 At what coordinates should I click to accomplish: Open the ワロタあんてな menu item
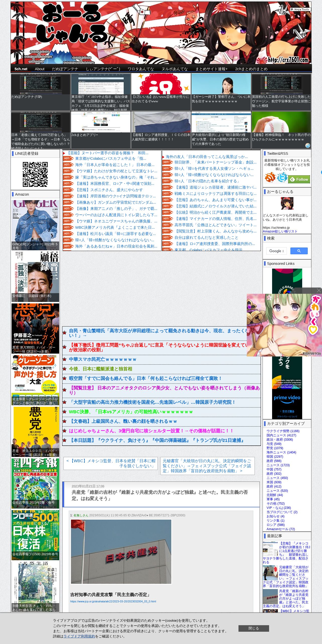(x=141, y=69)
